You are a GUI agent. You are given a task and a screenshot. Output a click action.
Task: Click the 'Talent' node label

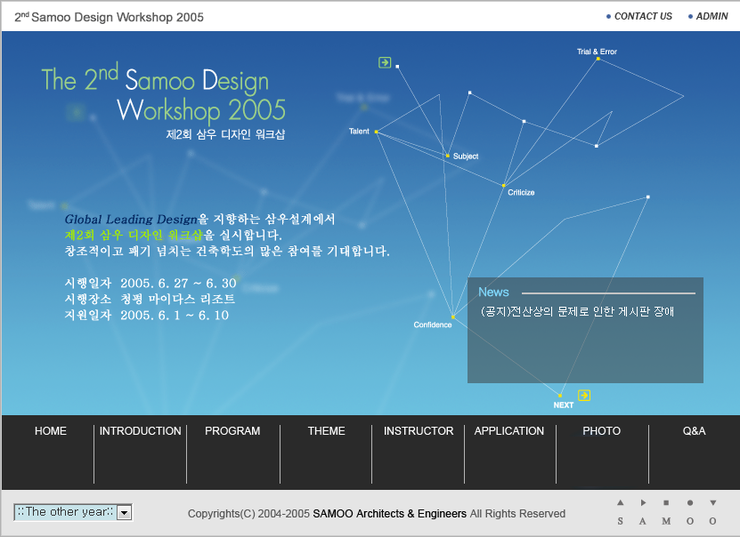point(359,131)
